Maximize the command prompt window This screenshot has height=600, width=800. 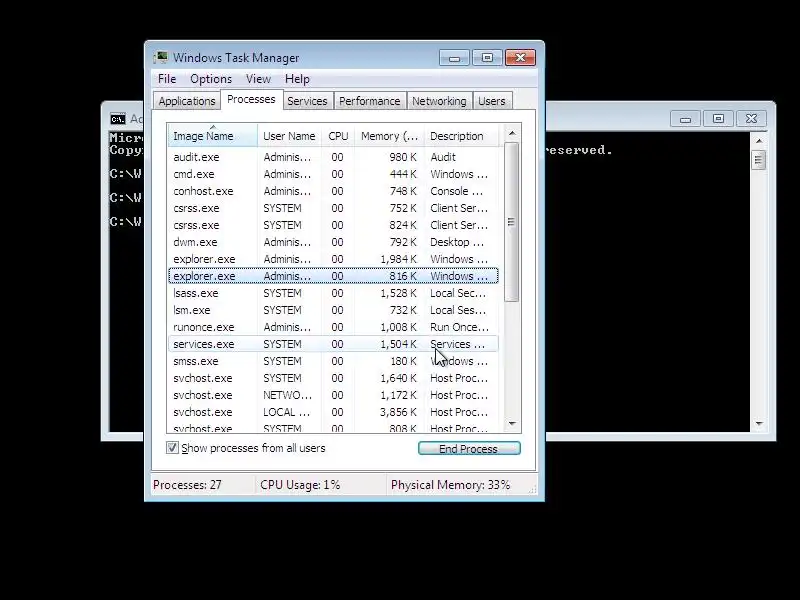(x=718, y=119)
